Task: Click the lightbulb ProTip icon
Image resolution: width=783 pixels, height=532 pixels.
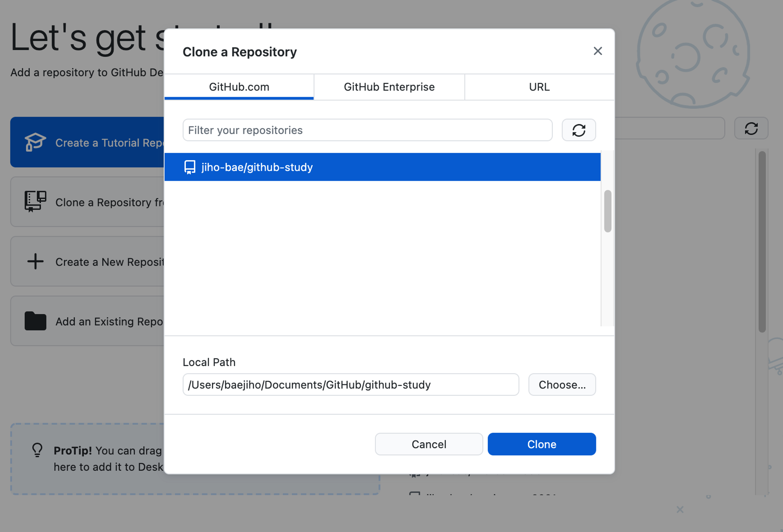Action: [x=37, y=450]
